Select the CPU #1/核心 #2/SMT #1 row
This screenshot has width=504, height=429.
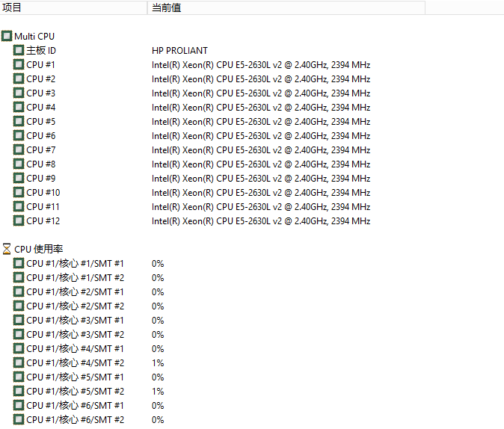[75, 292]
